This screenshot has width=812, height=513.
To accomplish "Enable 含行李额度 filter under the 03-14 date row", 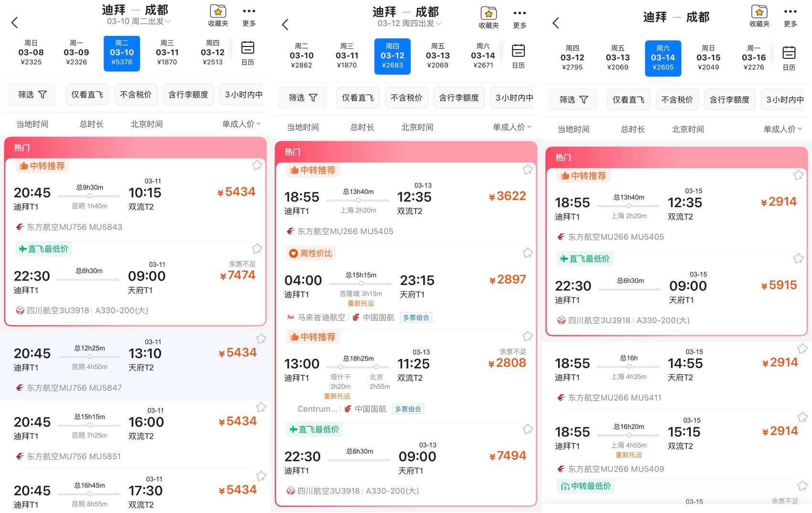I will [x=729, y=100].
